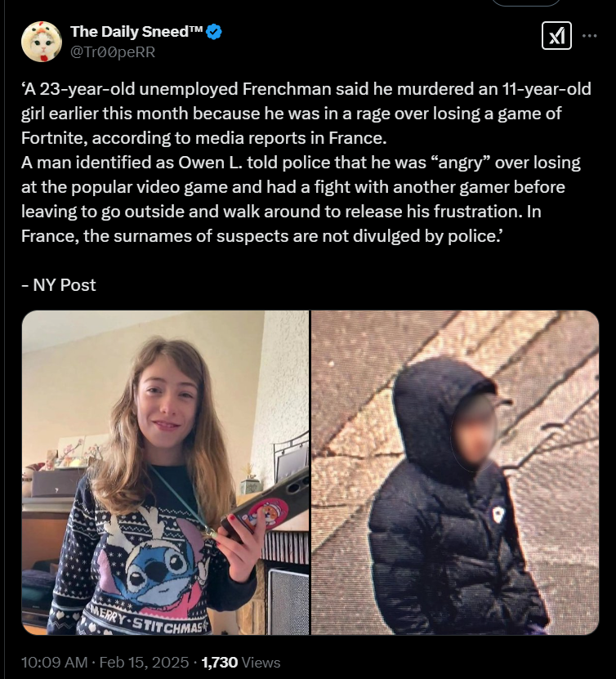Viewport: 616px width, 679px height.
Task: View the 1,730 Views analytics
Action: (241, 662)
